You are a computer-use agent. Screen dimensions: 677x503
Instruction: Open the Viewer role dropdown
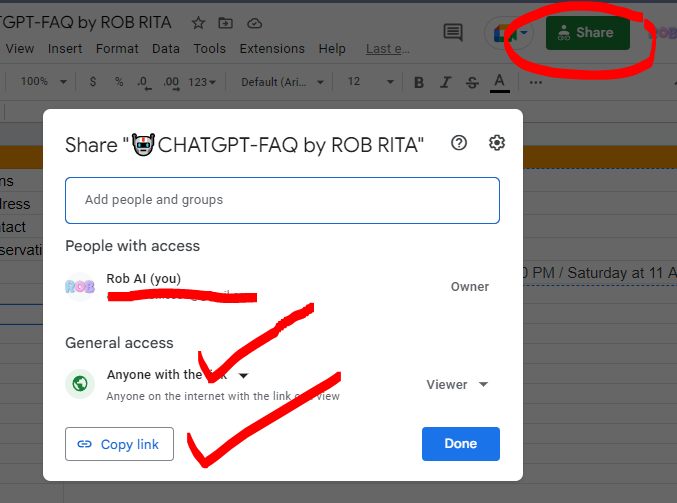(457, 384)
